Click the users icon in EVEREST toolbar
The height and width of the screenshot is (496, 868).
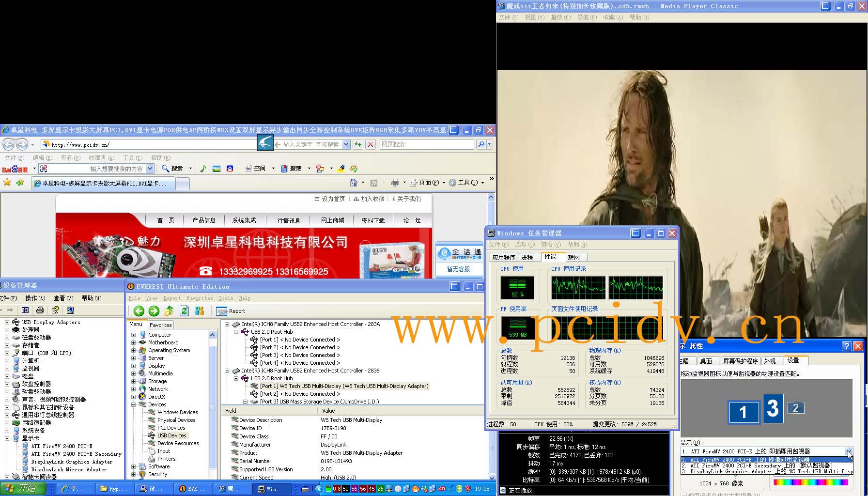pos(199,311)
